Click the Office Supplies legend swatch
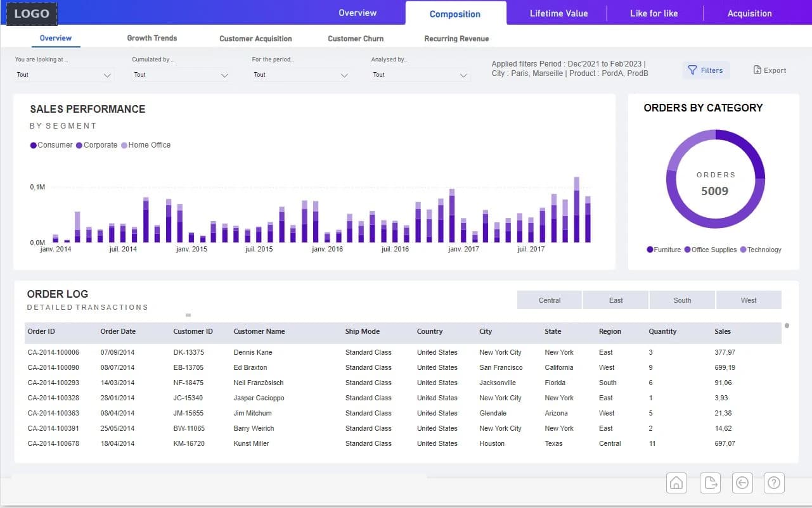 [x=688, y=250]
